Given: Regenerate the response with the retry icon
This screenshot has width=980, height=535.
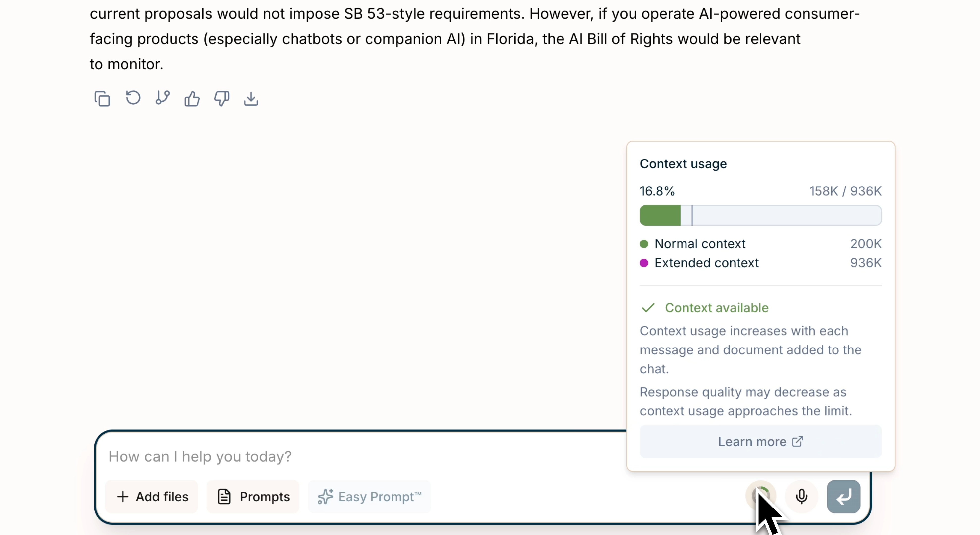Looking at the screenshot, I should coord(133,98).
